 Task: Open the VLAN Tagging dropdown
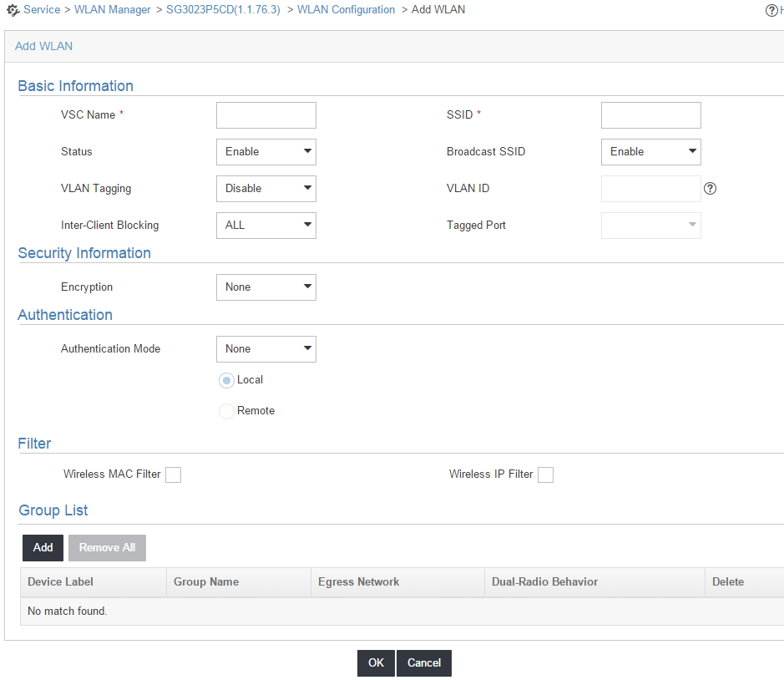[266, 189]
